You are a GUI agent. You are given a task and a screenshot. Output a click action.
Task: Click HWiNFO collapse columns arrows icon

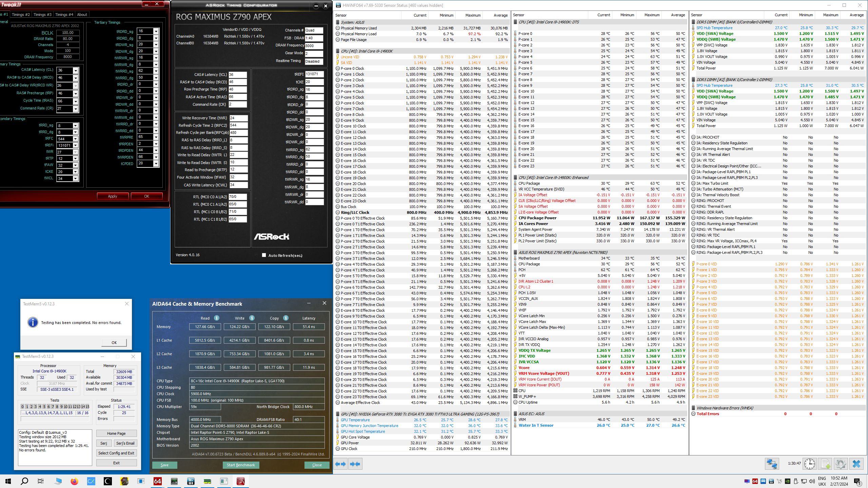[x=355, y=464]
